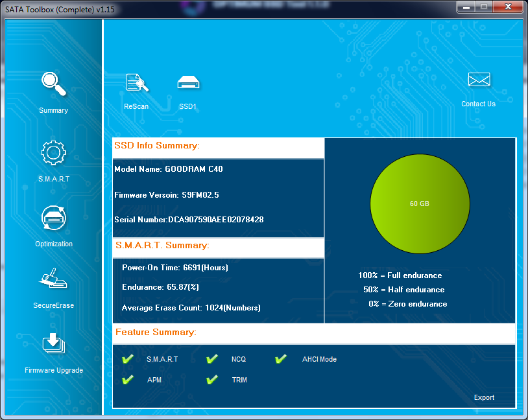Image resolution: width=528 pixels, height=420 pixels.
Task: Click the NCQ feature checkmark
Action: (x=212, y=359)
